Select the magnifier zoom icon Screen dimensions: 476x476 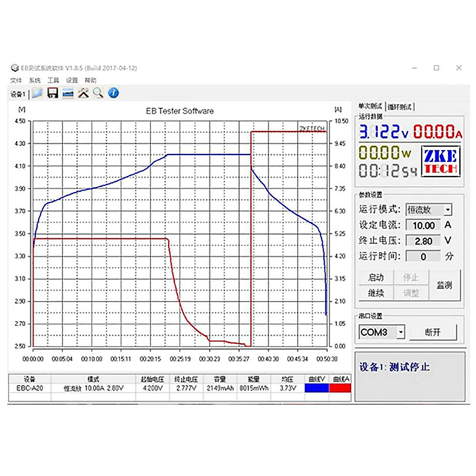(x=98, y=93)
